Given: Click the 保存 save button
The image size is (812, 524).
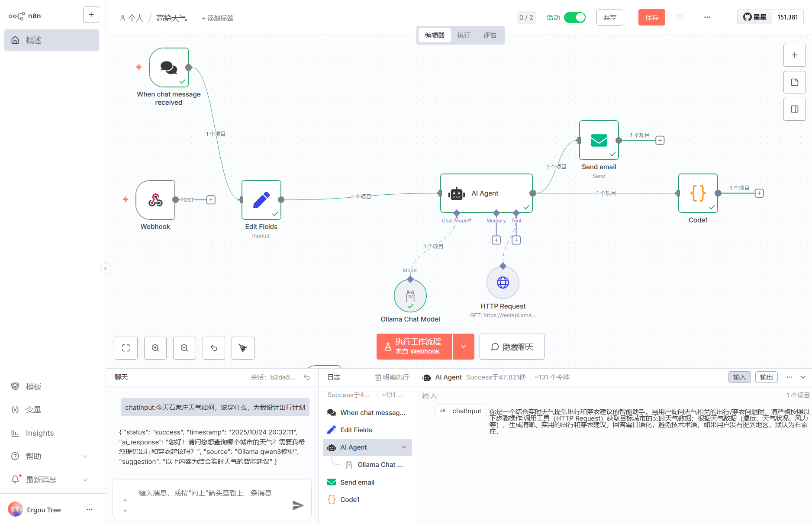Looking at the screenshot, I should [x=651, y=17].
